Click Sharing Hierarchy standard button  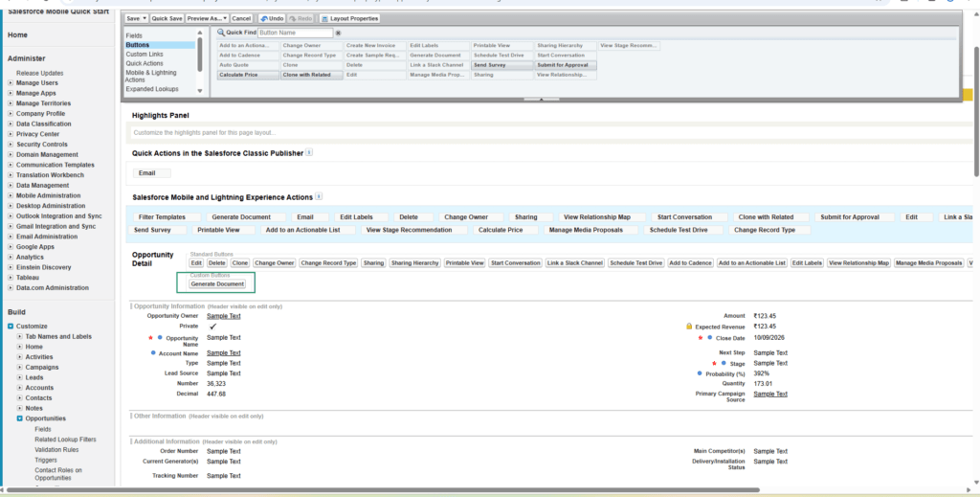(x=415, y=263)
